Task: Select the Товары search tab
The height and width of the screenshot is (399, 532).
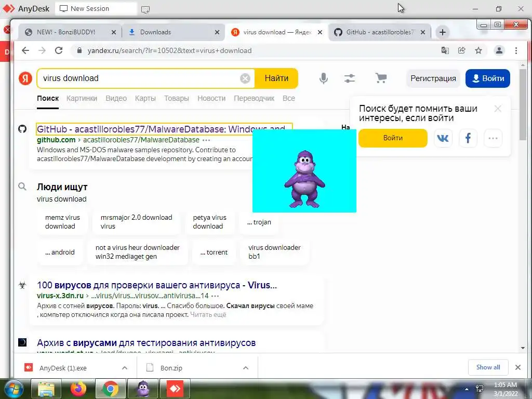Action: point(177,98)
